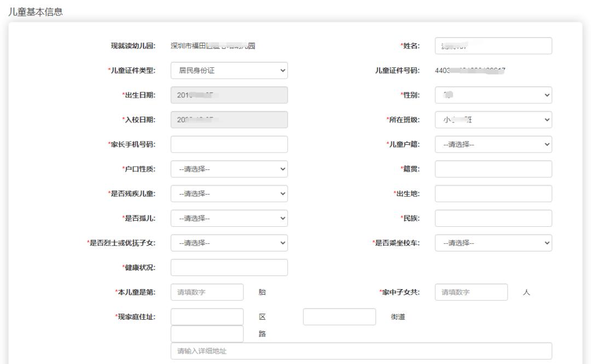Expand the 是否残疾儿童 dropdown
Viewport: 591px width, 364px height.
[x=230, y=193]
